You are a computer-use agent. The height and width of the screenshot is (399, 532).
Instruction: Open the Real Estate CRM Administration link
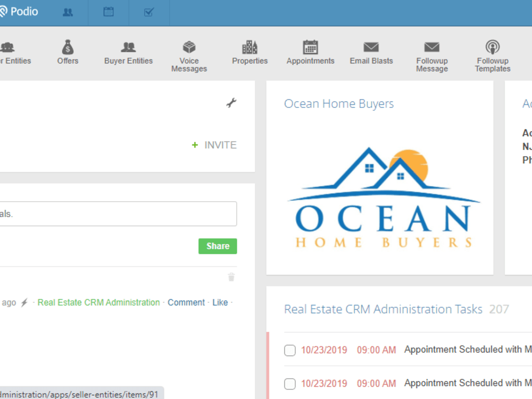point(99,302)
